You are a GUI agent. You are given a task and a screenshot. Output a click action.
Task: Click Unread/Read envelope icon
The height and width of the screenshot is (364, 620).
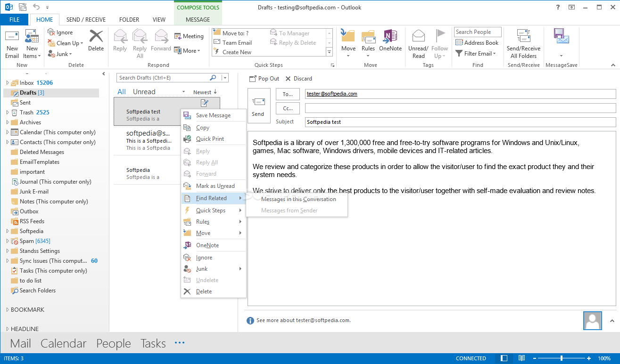point(419,36)
